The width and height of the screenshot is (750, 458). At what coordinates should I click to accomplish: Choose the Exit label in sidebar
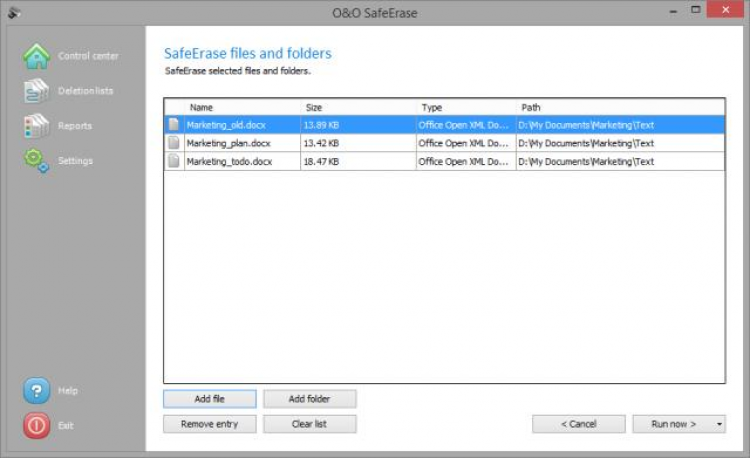66,425
